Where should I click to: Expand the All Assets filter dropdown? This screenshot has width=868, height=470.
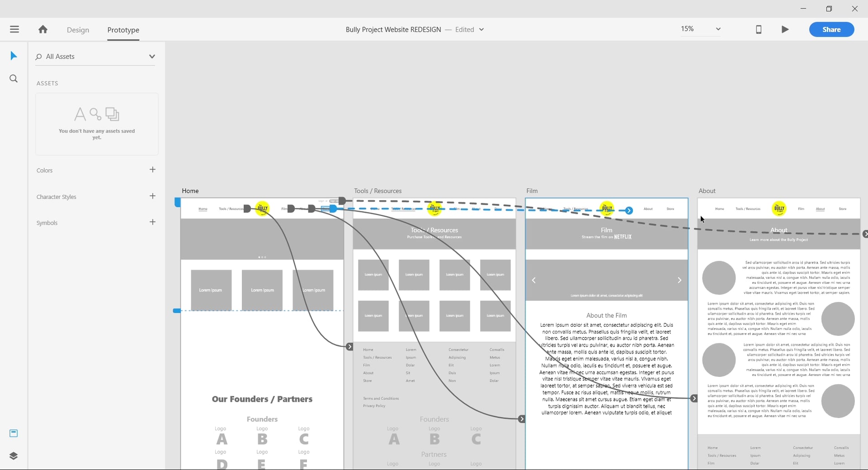(x=152, y=56)
